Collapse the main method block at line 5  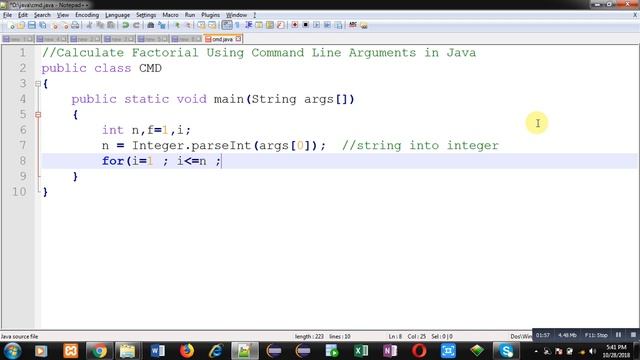point(38,115)
